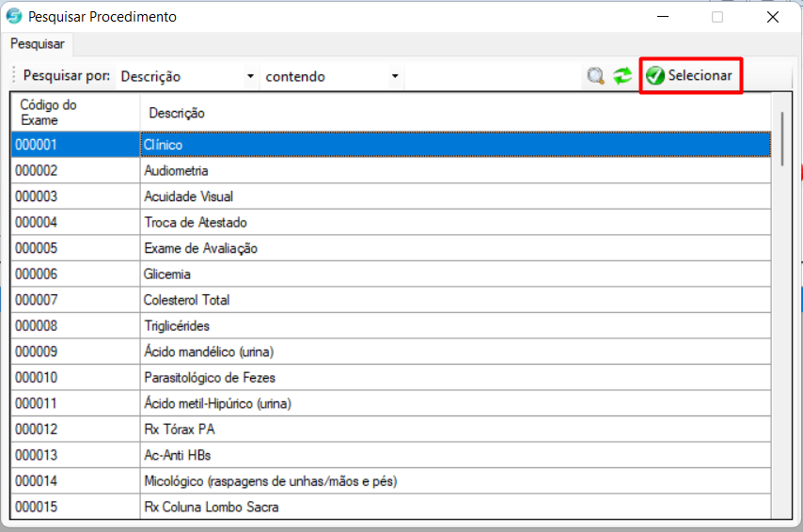Click exam code 000005 cell
Screen dimensions: 803x532
pos(75,248)
